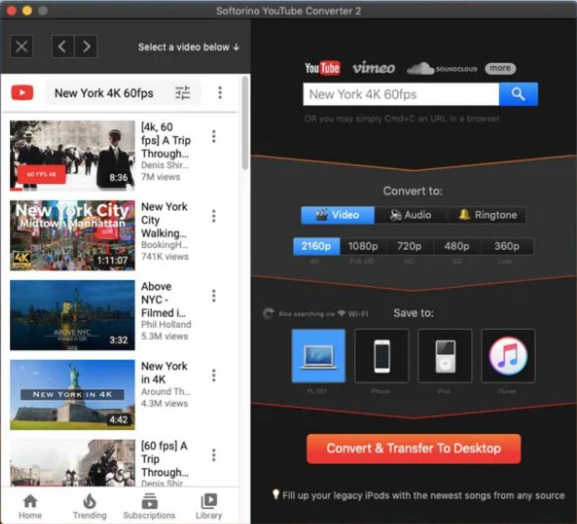
Task: Focus the New York 4K 60fps search field
Action: click(x=401, y=95)
